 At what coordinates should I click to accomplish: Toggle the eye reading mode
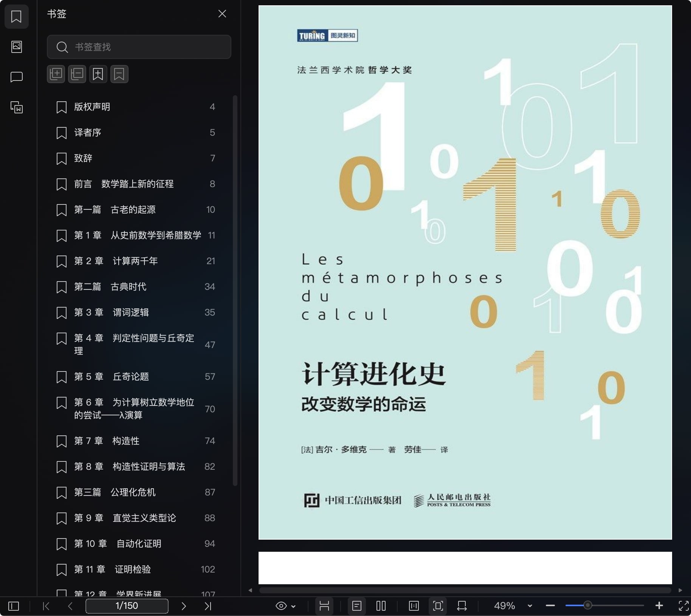(281, 606)
